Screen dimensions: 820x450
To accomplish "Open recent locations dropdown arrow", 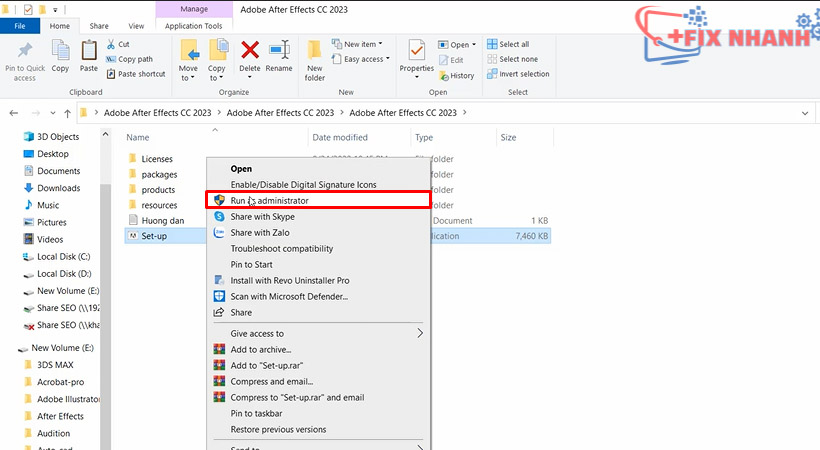I will tap(53, 112).
